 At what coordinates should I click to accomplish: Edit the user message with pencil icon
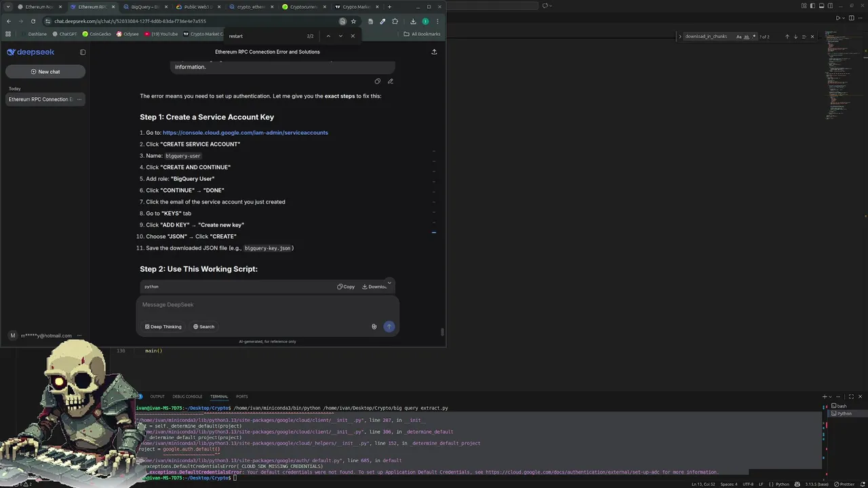[390, 81]
